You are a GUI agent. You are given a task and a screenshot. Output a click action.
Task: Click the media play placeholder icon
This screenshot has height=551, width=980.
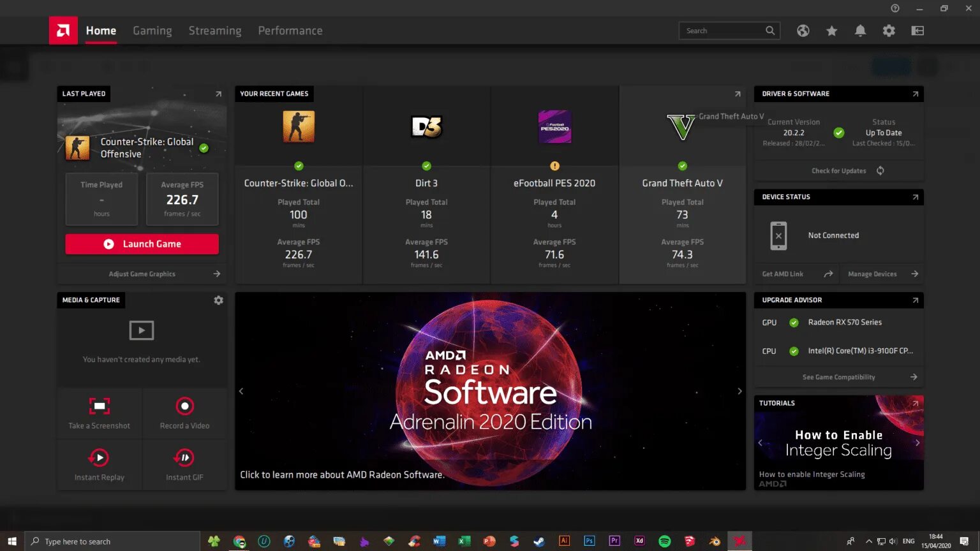[x=142, y=330]
